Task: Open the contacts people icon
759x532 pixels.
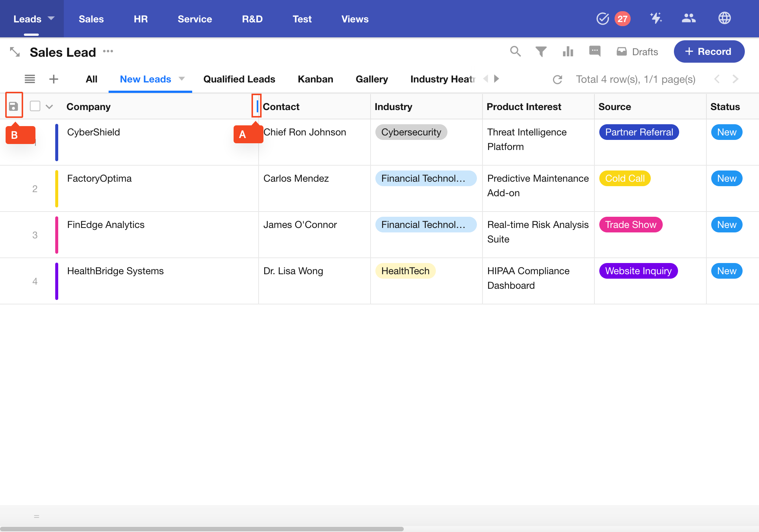Action: (x=688, y=18)
